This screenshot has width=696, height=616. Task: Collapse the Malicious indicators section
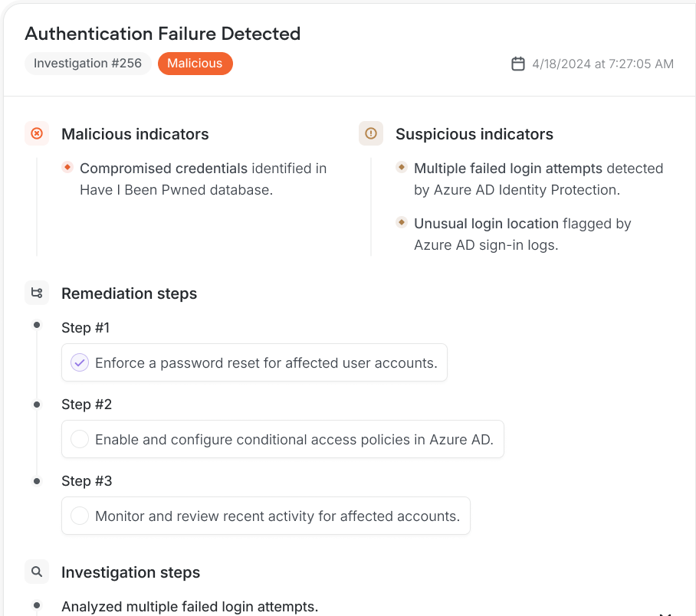coord(135,133)
